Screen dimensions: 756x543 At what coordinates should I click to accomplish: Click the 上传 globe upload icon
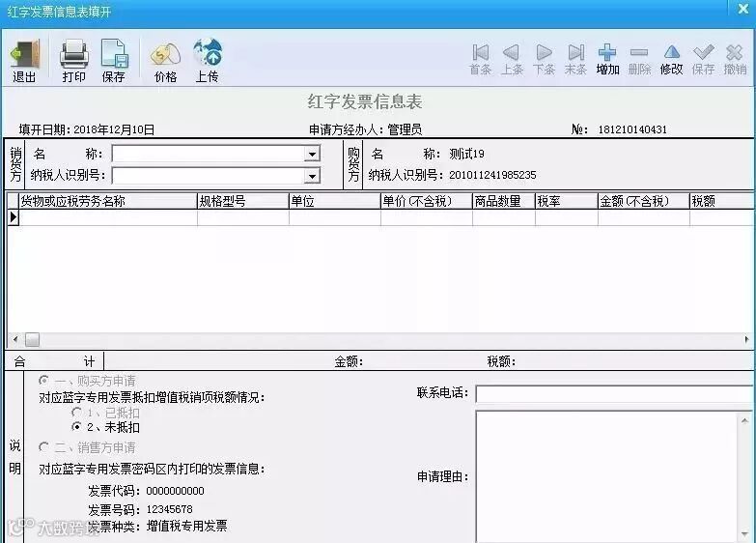coord(208,53)
